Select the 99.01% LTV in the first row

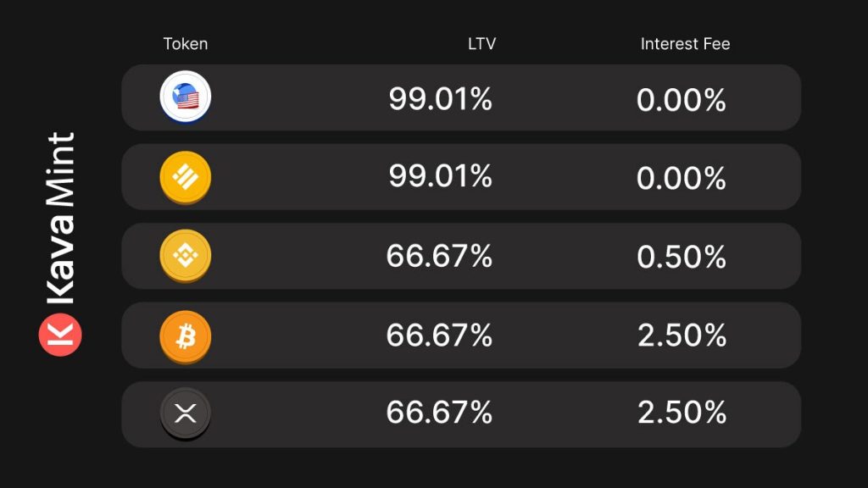pos(440,99)
